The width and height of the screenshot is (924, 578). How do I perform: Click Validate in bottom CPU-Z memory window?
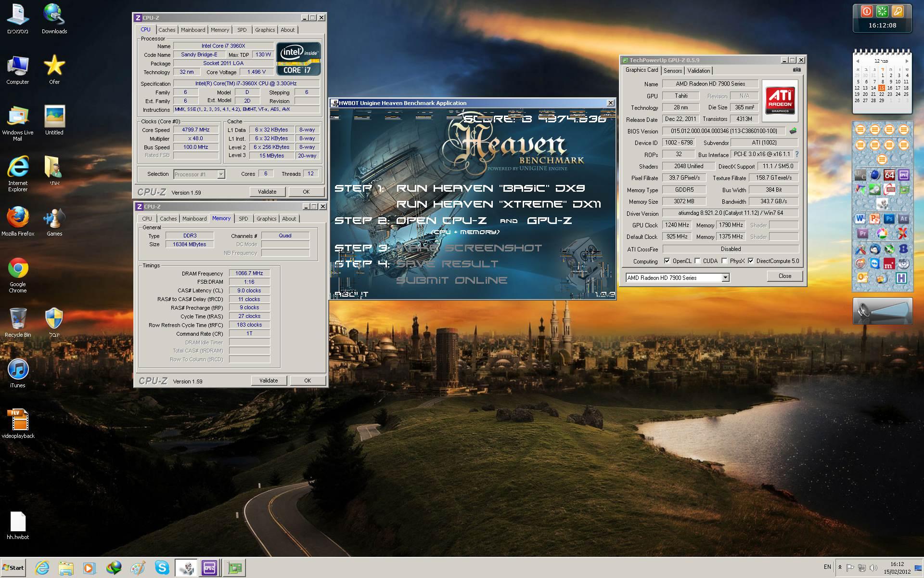[269, 381]
